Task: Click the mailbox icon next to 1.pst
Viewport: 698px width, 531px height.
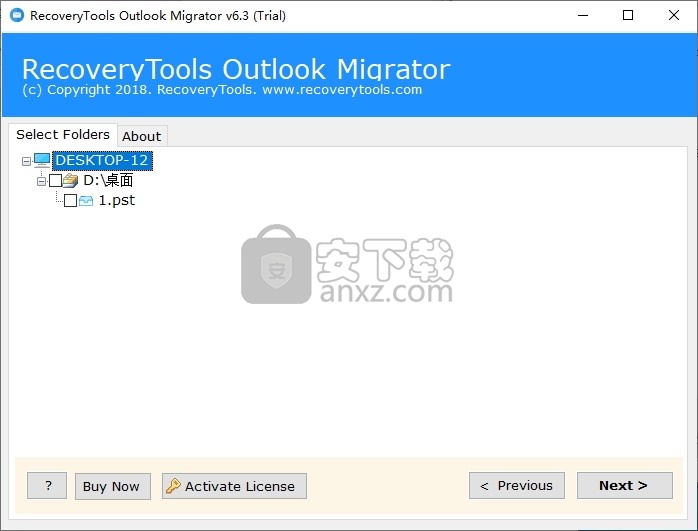Action: 85,201
